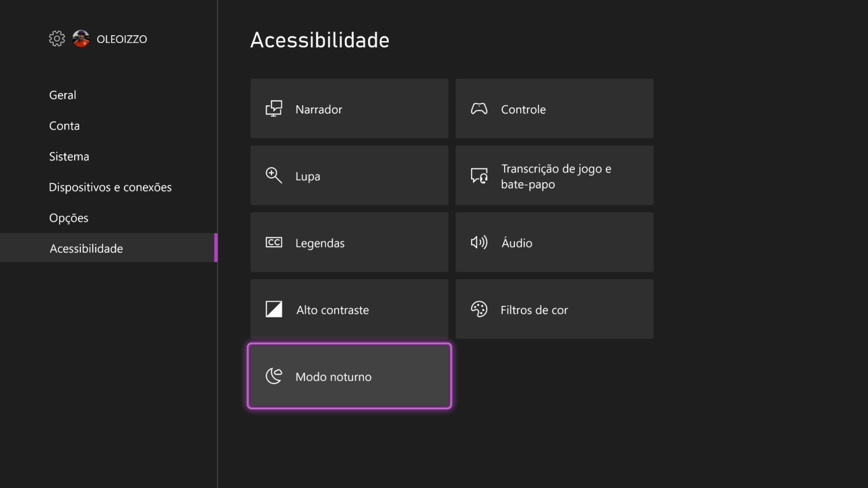Open Dispositivos e conexões

pos(109,187)
